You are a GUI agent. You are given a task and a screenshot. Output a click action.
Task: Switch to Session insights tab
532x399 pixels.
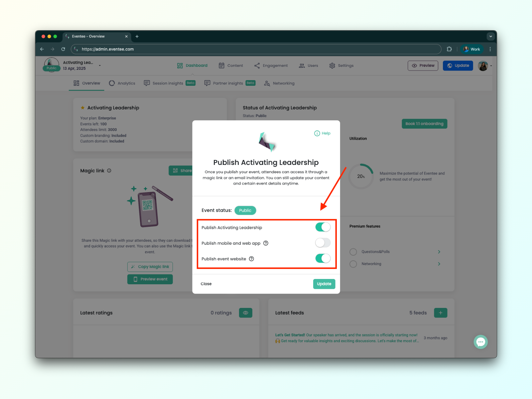point(169,83)
